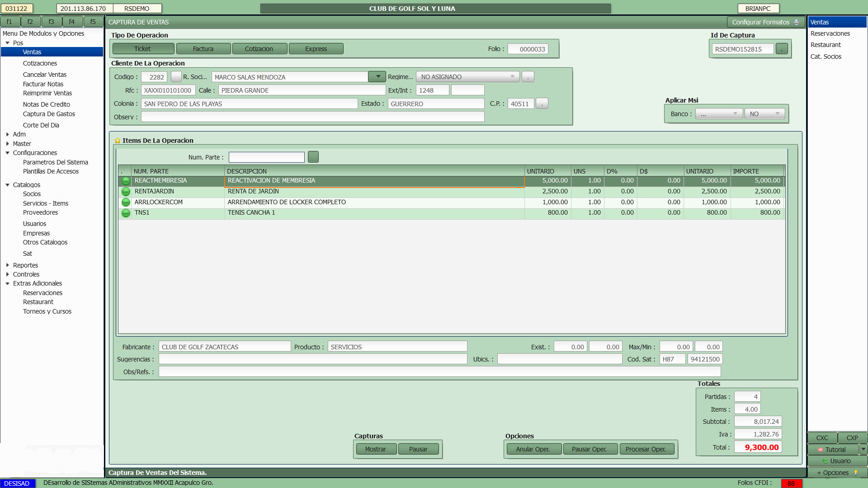Click the star icon beside Items De La Operacion
This screenshot has width=868, height=488.
click(118, 141)
